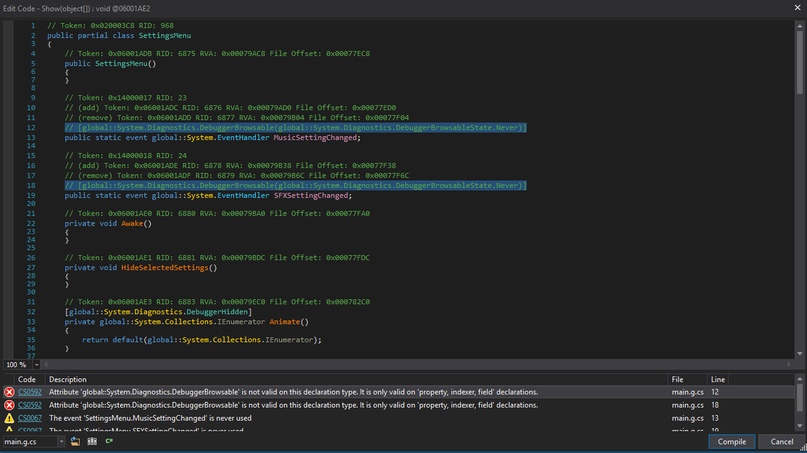Click the red error icon on first row
The height and width of the screenshot is (453, 807).
pyautogui.click(x=9, y=392)
